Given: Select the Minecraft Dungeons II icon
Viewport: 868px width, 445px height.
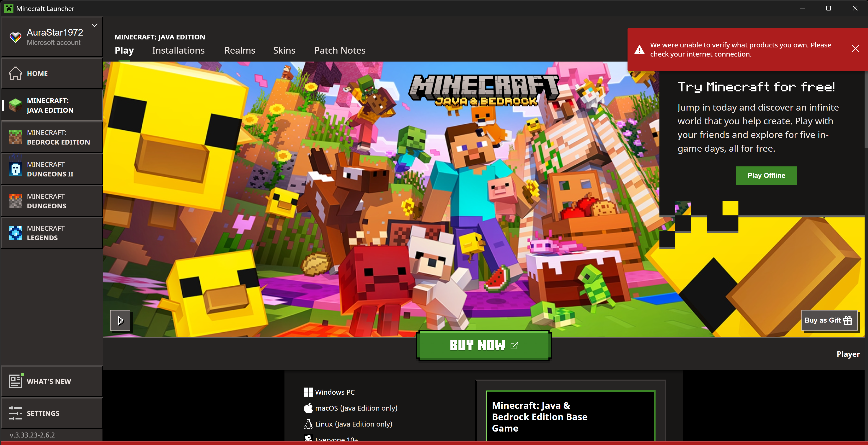Looking at the screenshot, I should 15,169.
